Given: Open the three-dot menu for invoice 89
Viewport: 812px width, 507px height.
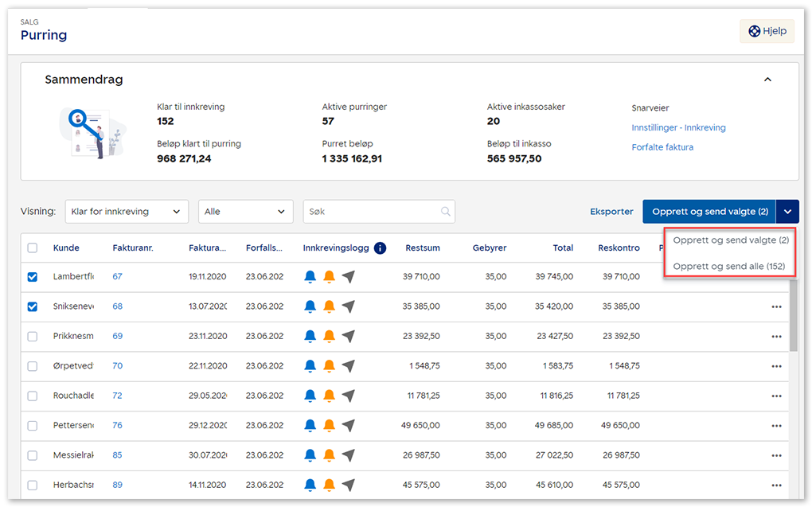Looking at the screenshot, I should 776,486.
